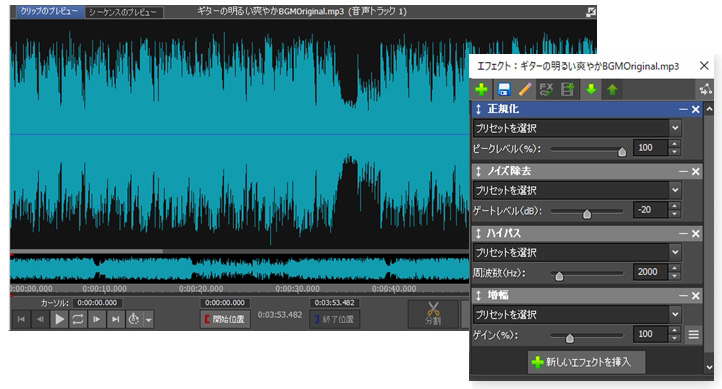Screen dimensions: 722x389
Task: Click the reorder arrows icon beside ハイパス
Action: point(478,233)
